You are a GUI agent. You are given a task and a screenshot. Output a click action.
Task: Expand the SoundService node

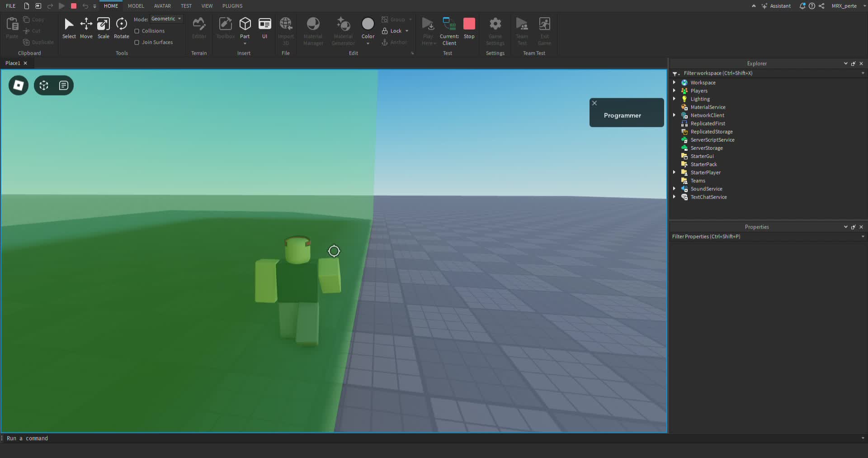coord(674,189)
